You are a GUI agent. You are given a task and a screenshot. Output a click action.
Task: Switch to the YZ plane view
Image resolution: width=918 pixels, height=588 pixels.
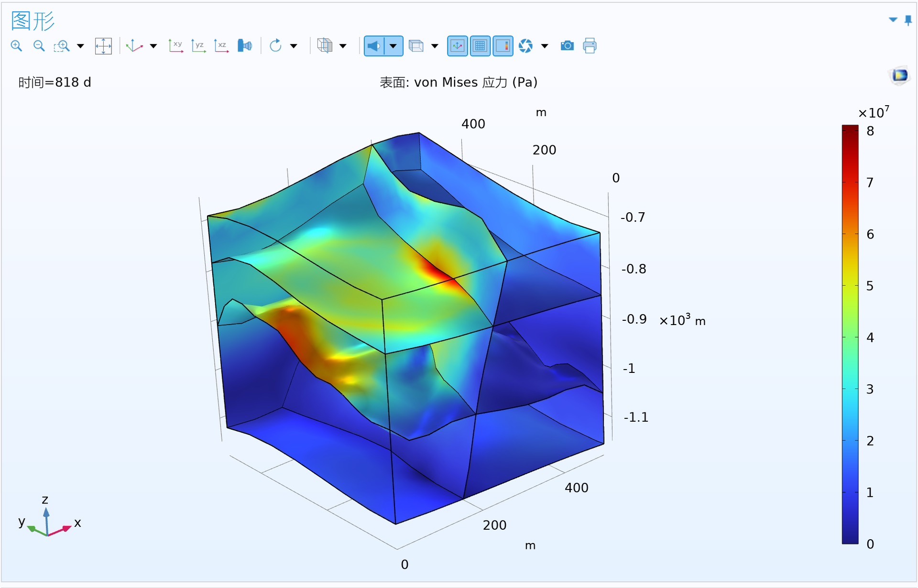pyautogui.click(x=198, y=46)
